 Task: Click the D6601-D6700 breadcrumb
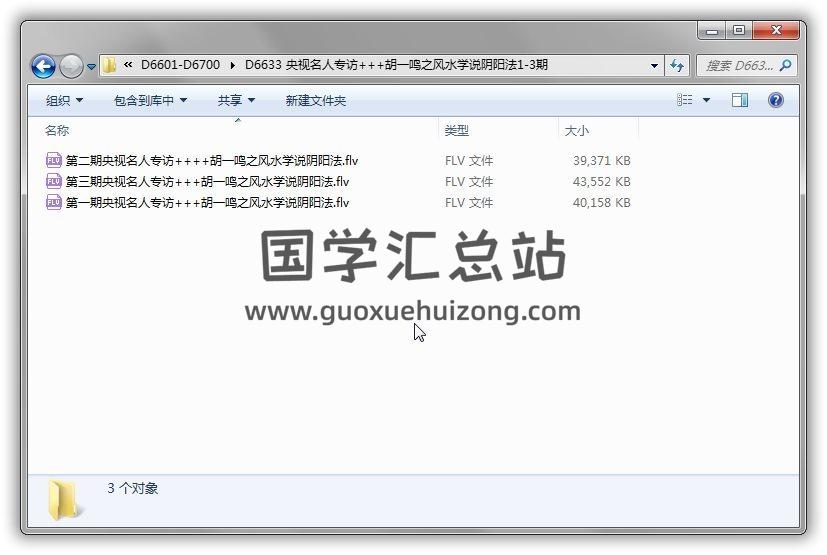(x=180, y=65)
